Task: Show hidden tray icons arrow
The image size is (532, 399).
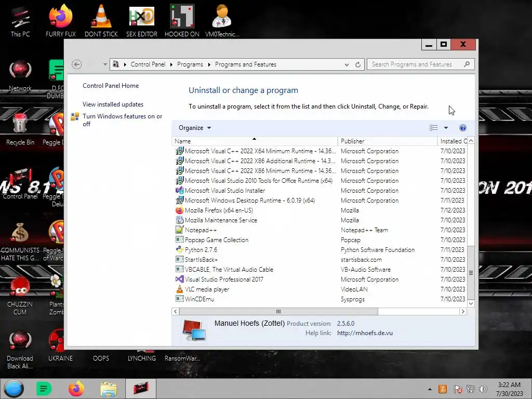Action: [x=430, y=389]
